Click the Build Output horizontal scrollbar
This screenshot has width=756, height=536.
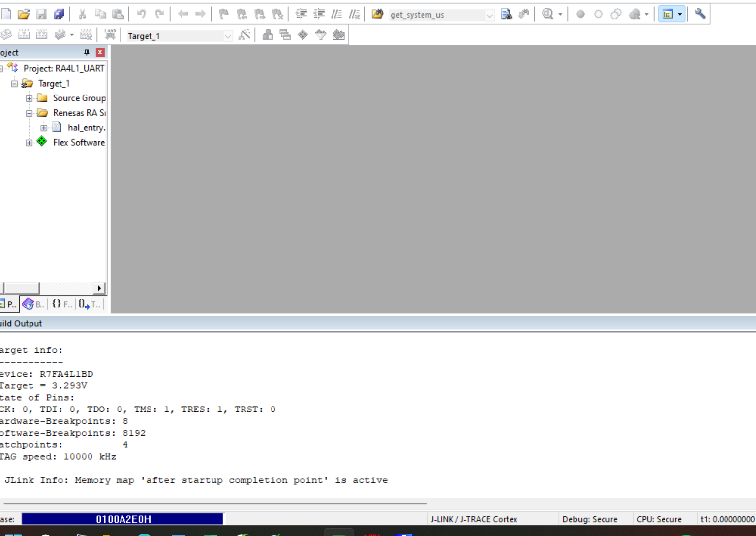click(215, 504)
